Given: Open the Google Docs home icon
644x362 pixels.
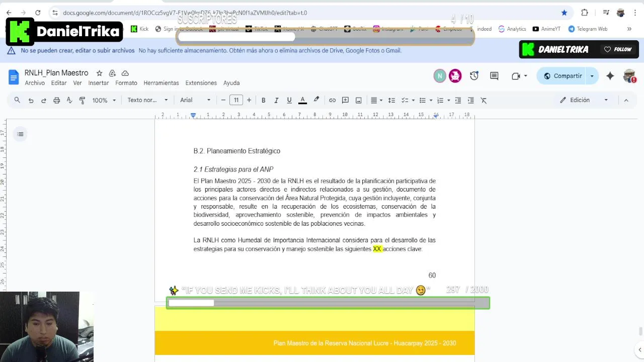Looking at the screenshot, I should pyautogui.click(x=14, y=77).
